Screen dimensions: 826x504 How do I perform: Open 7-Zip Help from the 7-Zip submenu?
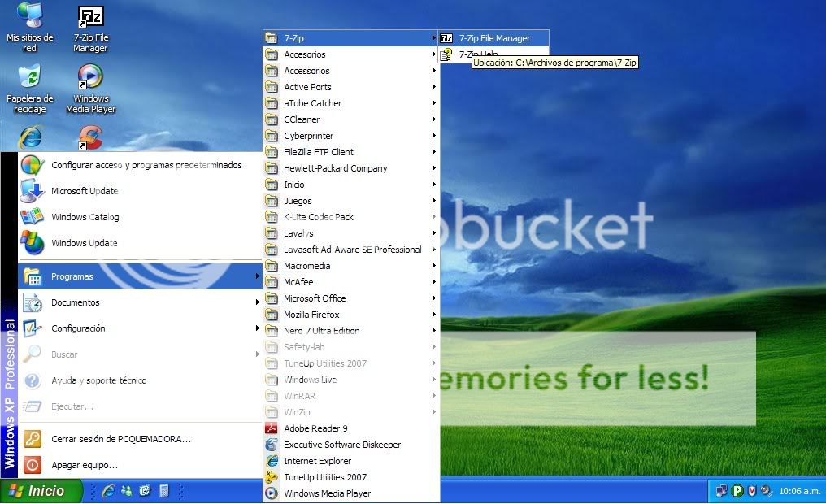click(x=477, y=54)
